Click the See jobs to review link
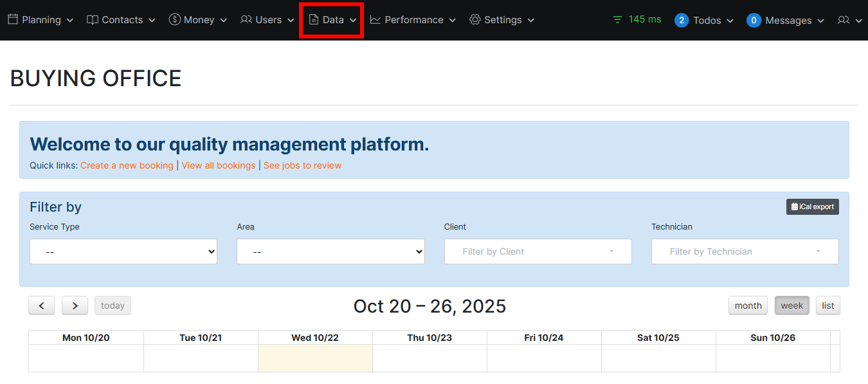This screenshot has width=868, height=384. point(302,165)
